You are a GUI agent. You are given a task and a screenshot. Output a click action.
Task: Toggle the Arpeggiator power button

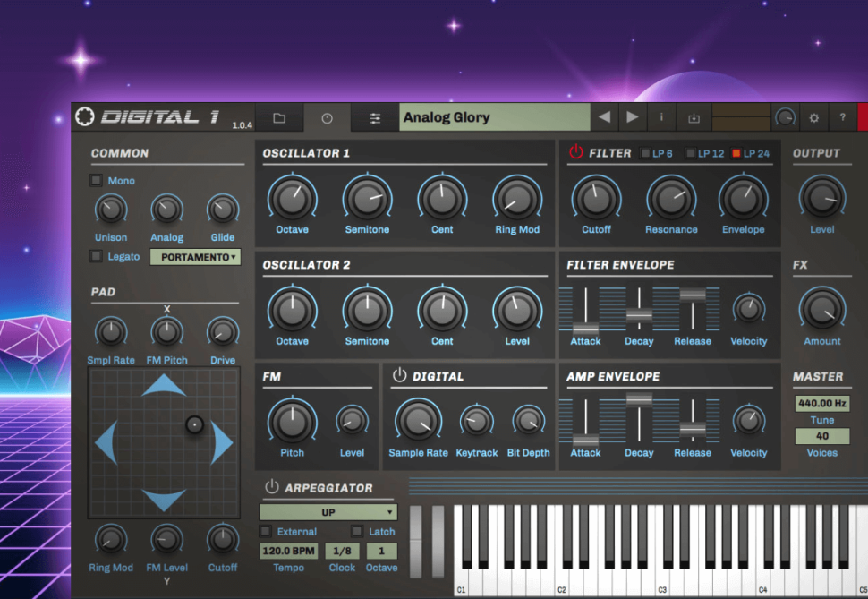(x=272, y=487)
